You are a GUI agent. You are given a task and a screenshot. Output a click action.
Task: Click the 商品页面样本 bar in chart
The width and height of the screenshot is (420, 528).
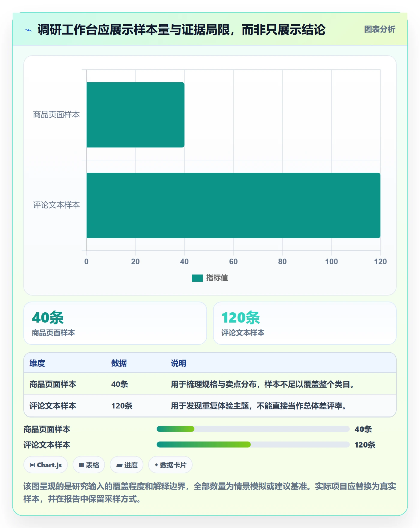135,115
